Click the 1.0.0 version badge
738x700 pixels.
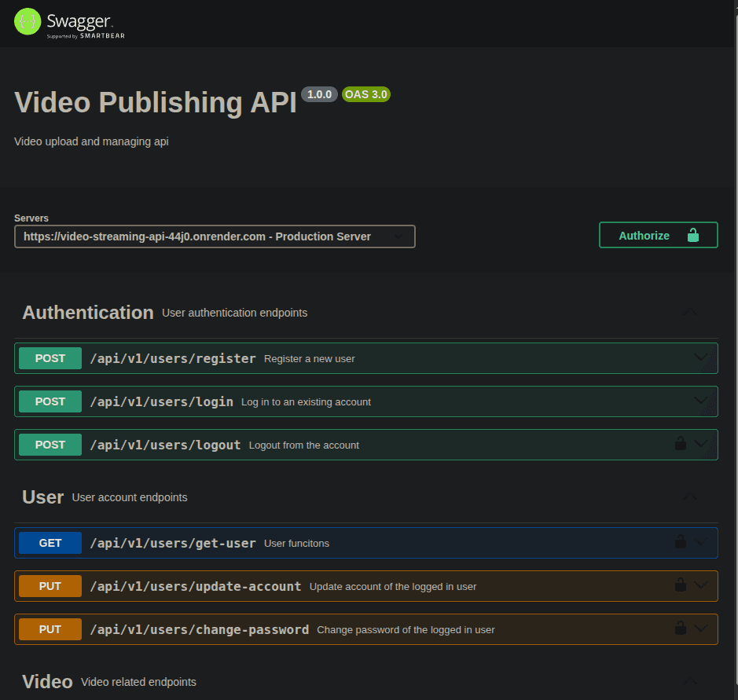pos(319,93)
